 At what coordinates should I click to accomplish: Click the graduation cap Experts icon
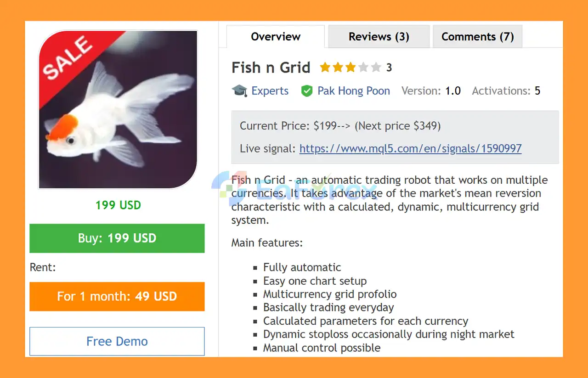point(239,91)
